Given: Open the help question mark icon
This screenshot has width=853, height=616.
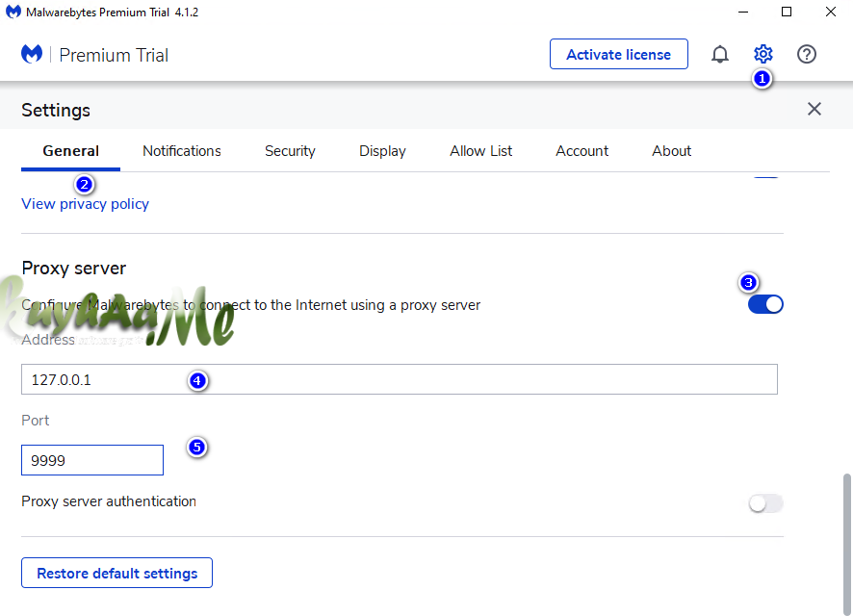Looking at the screenshot, I should (807, 54).
